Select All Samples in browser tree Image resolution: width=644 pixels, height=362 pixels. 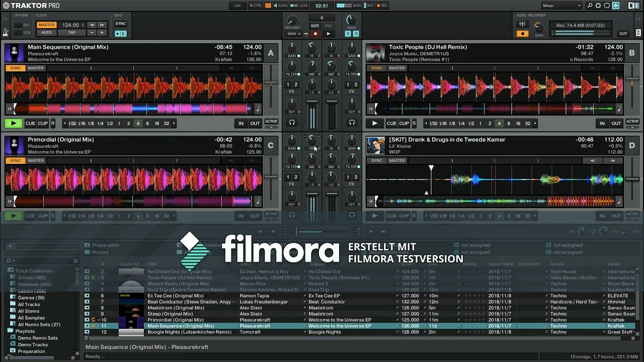point(31,318)
